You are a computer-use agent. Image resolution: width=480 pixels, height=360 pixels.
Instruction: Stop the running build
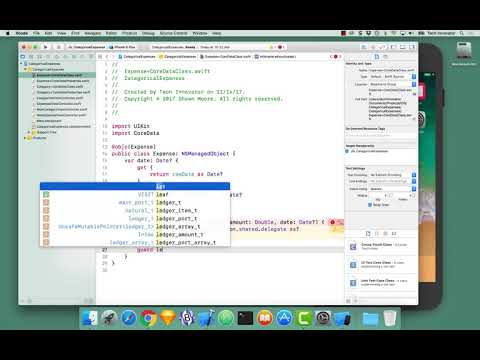tap(58, 47)
